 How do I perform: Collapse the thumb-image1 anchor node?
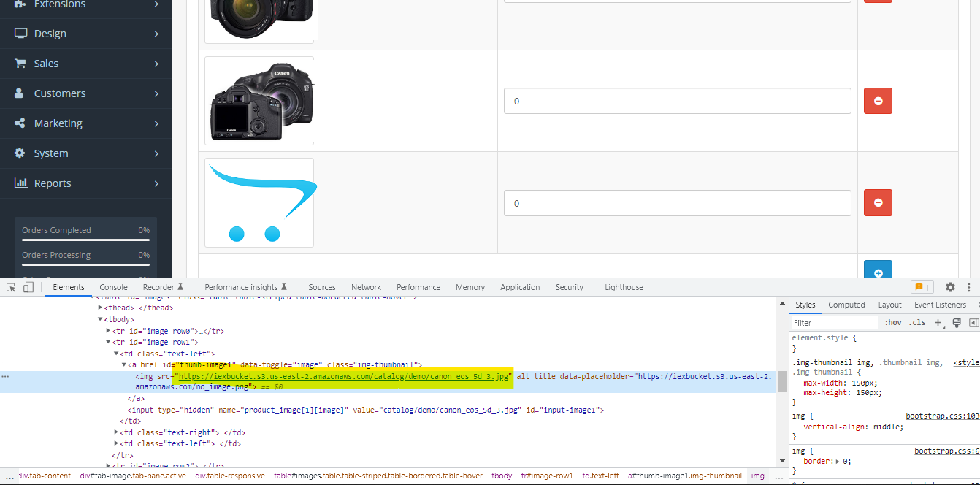point(124,364)
